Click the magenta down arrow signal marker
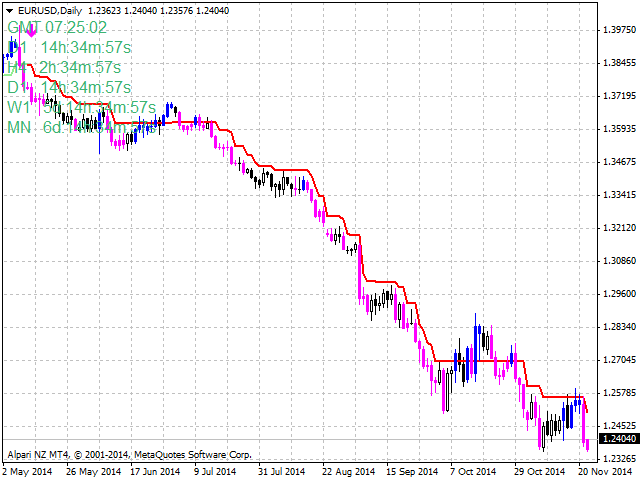The height and width of the screenshot is (480, 640). click(x=31, y=30)
